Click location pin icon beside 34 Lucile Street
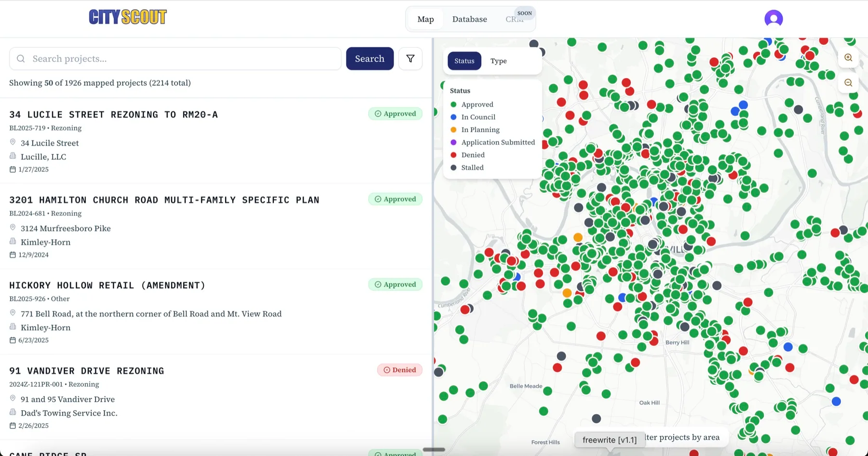The width and height of the screenshot is (868, 456). pyautogui.click(x=13, y=142)
